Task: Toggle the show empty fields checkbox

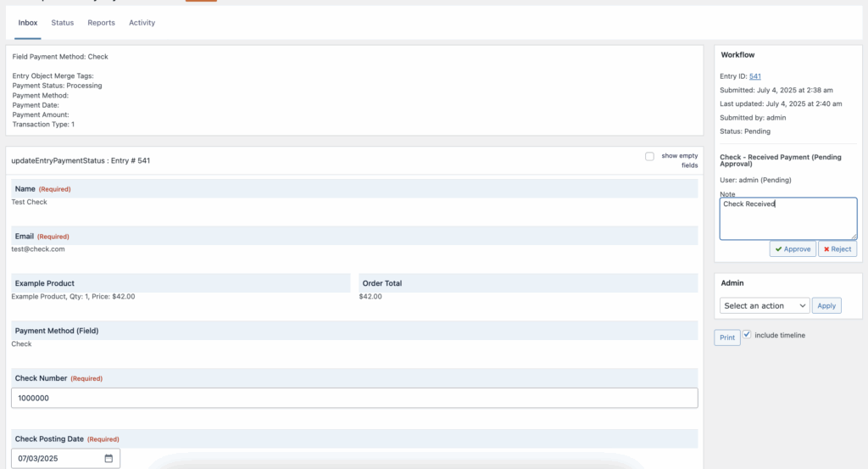Action: point(649,156)
